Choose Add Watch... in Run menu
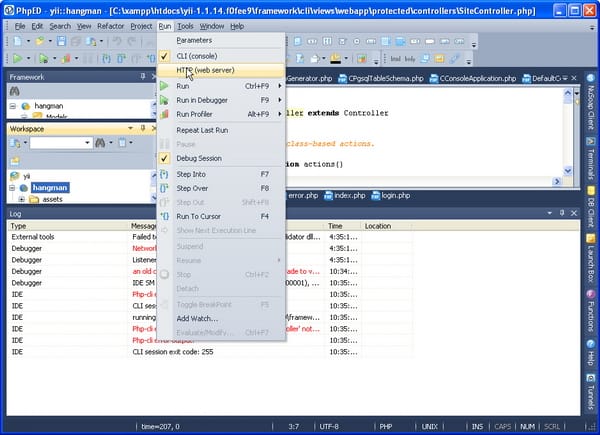This screenshot has height=435, width=600. [x=221, y=318]
